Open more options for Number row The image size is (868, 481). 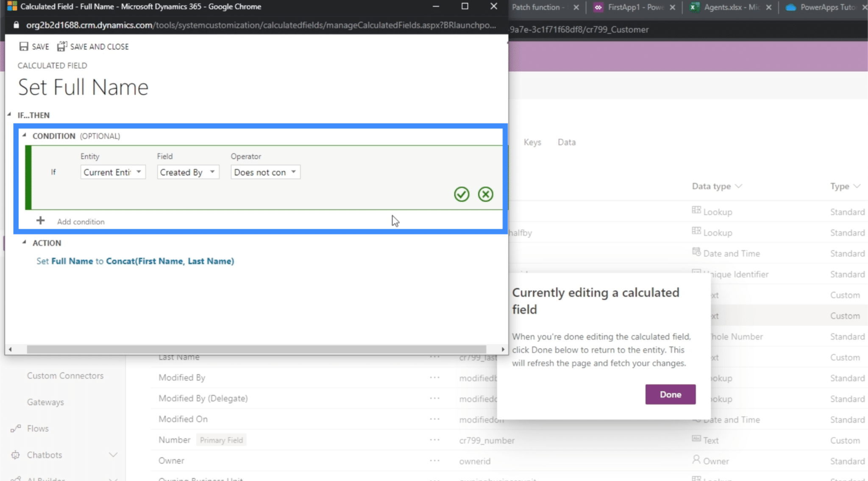click(435, 440)
